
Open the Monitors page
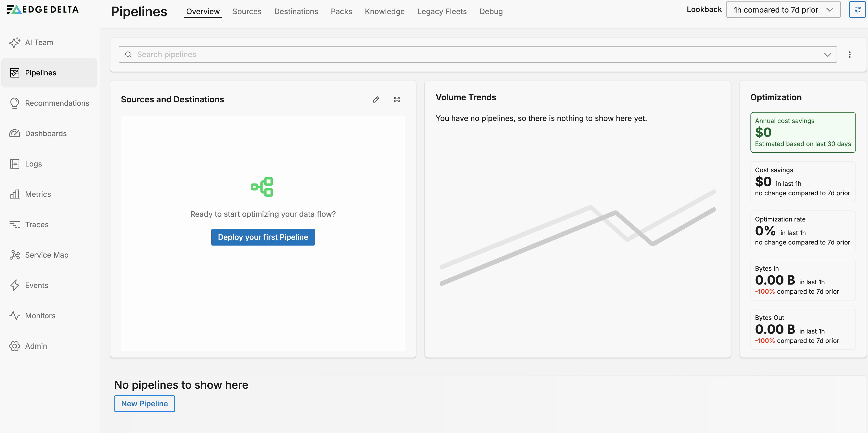pos(40,315)
